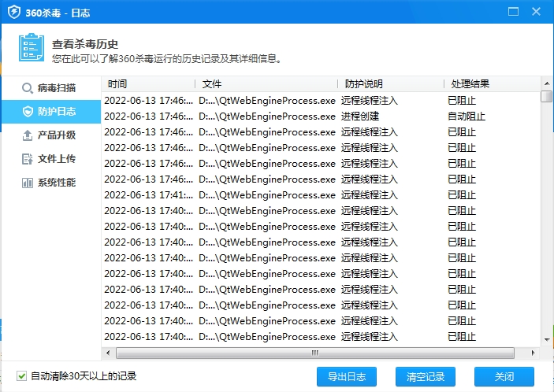This screenshot has height=392, width=554.
Task: Click the 清空记录 button
Action: point(426,377)
